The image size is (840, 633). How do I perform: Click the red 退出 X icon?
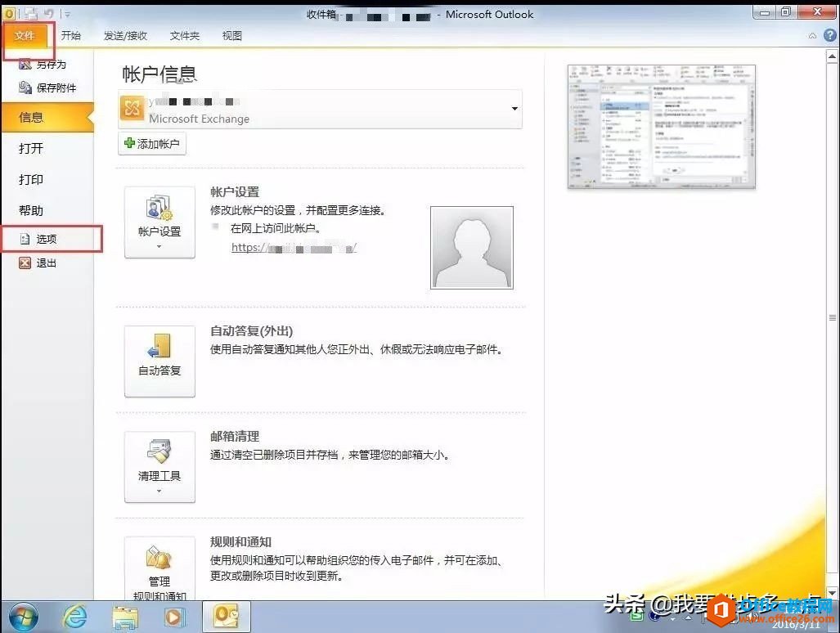click(25, 263)
